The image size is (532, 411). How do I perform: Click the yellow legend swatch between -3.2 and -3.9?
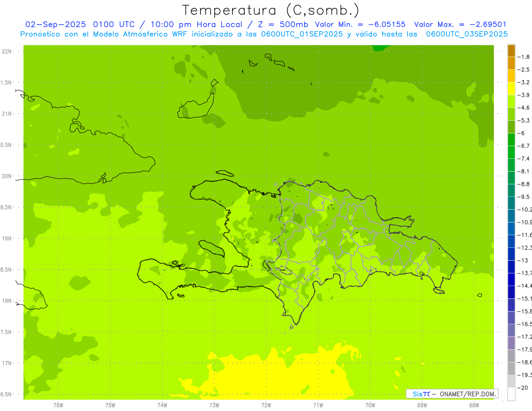(x=511, y=89)
